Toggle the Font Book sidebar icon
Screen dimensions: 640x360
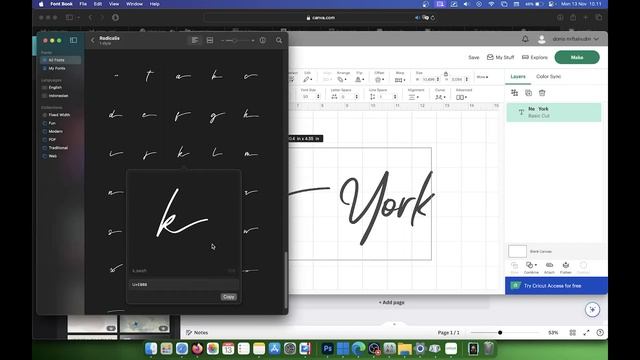pyautogui.click(x=73, y=40)
